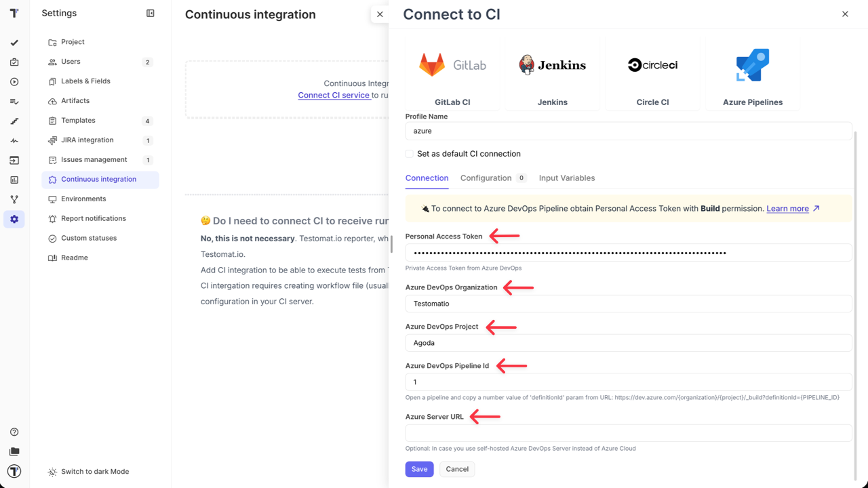Collapse the Settings sidebar panel icon
The height and width of the screenshot is (488, 868).
click(x=151, y=14)
